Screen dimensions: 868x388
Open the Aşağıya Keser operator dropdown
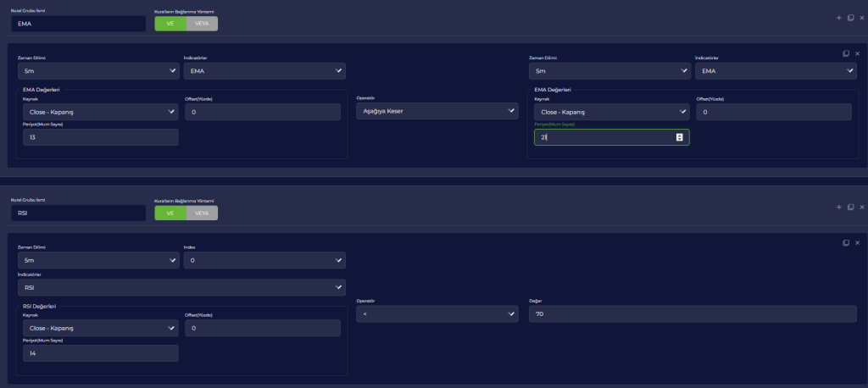coord(437,111)
